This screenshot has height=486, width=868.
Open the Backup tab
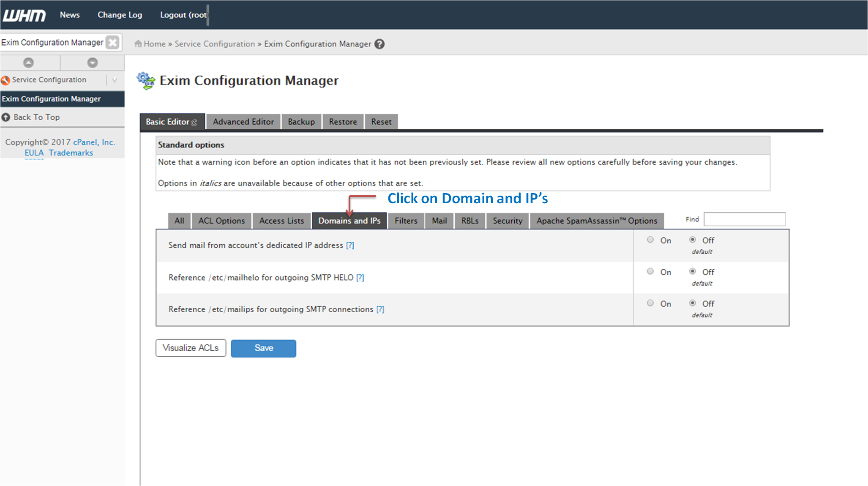(x=301, y=122)
